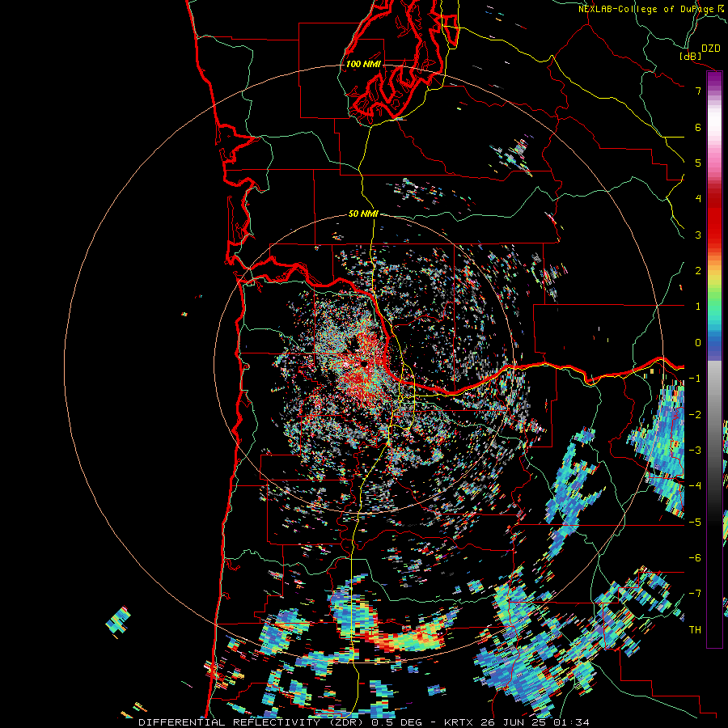Click the KRTX station identifier
Viewport: 728px width, 728px height.
tap(459, 722)
